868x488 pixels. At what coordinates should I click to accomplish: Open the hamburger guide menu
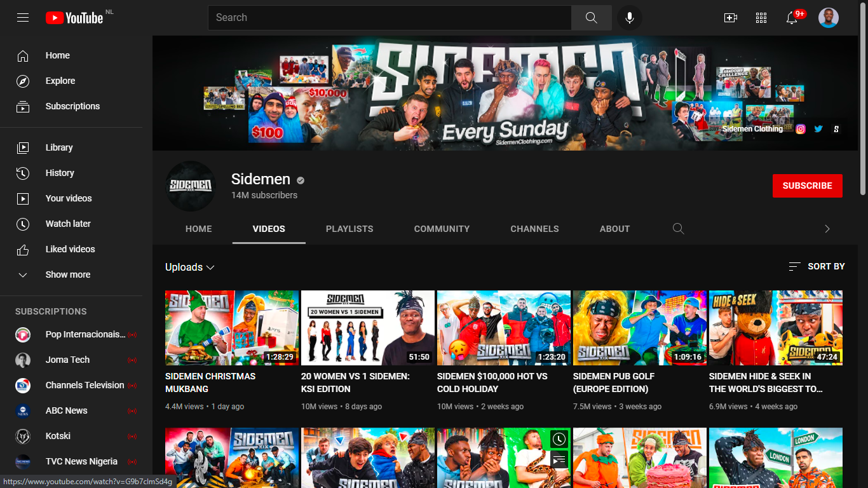[x=23, y=18]
